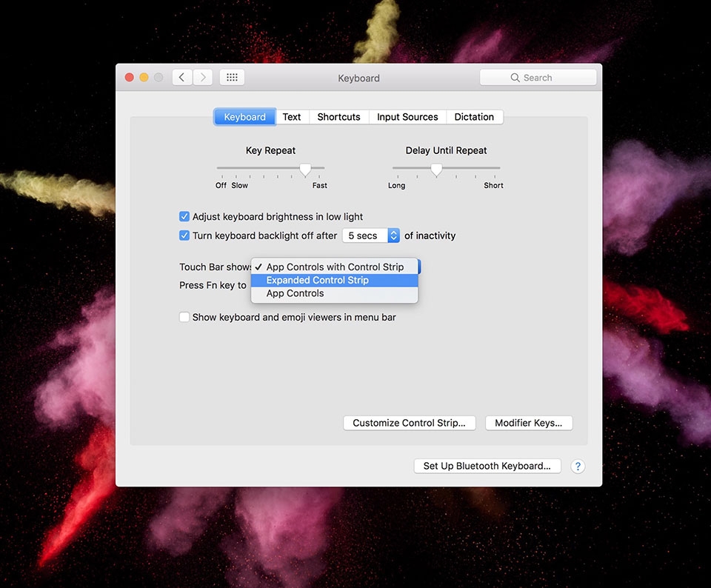Click the Fast end of Key Repeat
711x588 pixels.
click(x=320, y=185)
